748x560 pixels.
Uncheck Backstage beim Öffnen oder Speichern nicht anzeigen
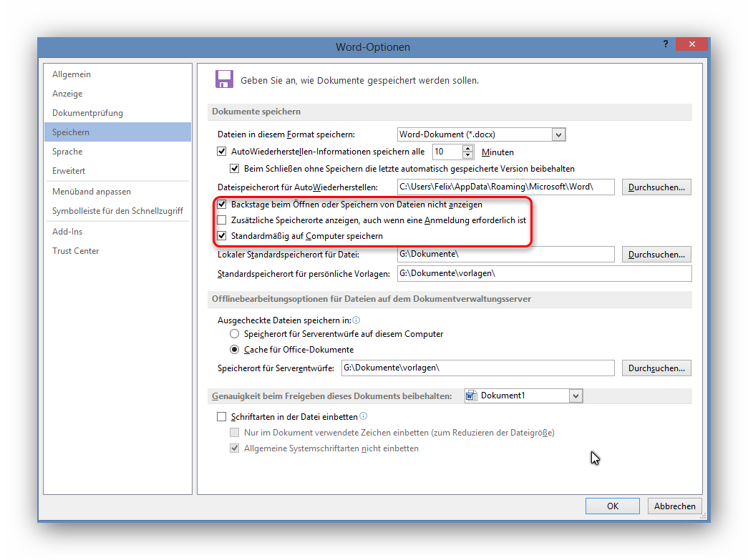coord(221,205)
